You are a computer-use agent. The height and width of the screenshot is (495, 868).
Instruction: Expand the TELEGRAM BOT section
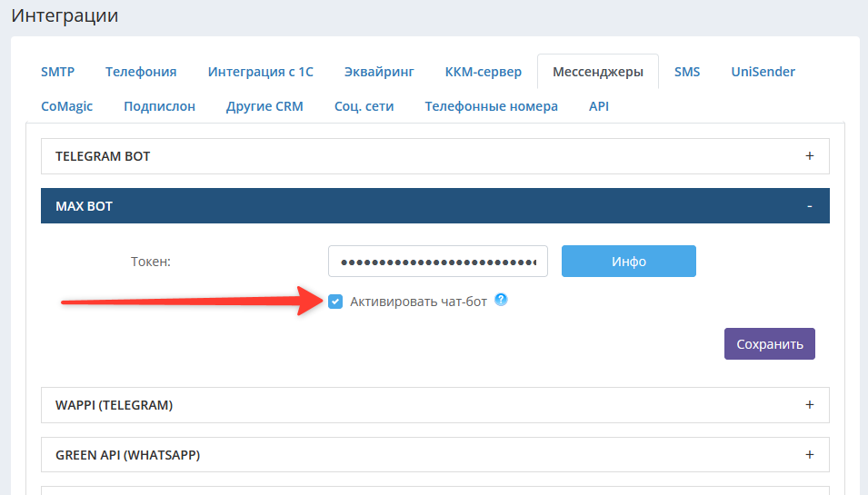click(x=434, y=156)
